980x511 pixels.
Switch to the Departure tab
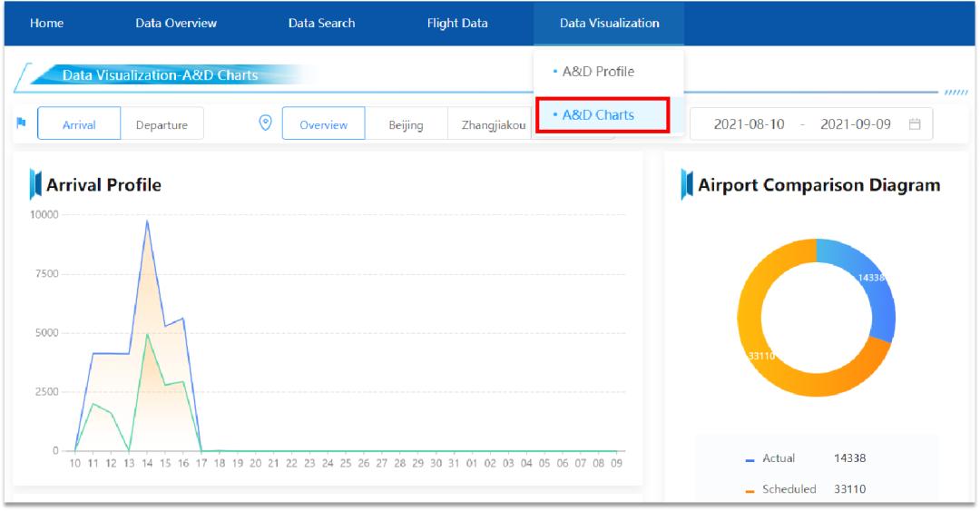click(162, 123)
